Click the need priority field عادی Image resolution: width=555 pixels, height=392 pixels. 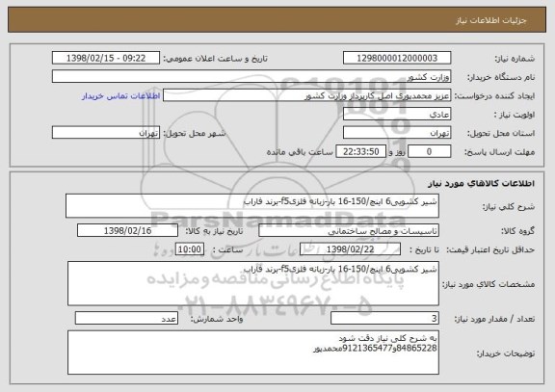pyautogui.click(x=397, y=115)
